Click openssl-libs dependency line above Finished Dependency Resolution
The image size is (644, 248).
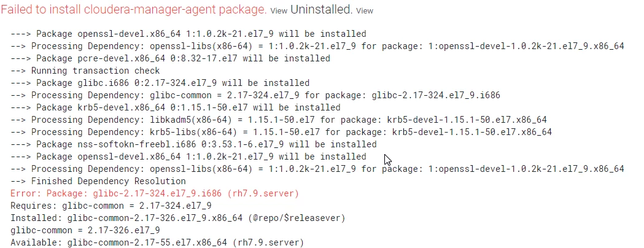(x=317, y=169)
